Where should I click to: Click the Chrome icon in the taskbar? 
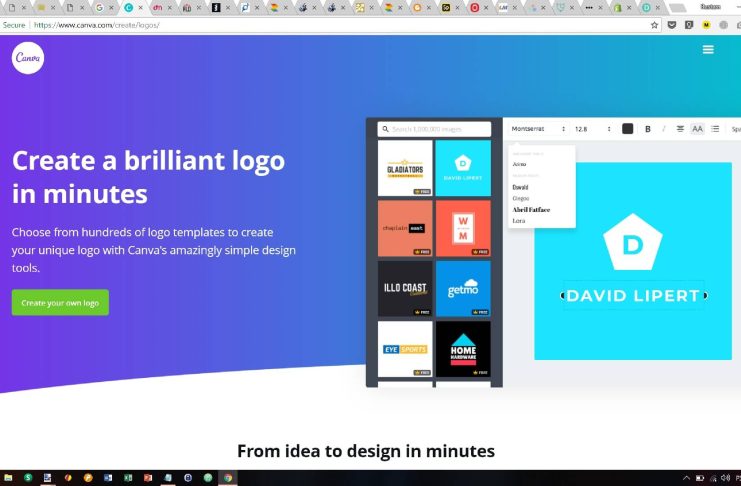[228, 478]
